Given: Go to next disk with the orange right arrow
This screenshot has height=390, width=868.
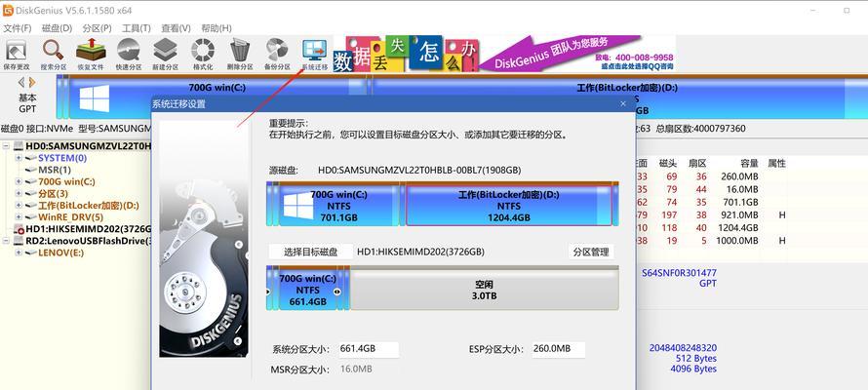Looking at the screenshot, I should coord(32,83).
